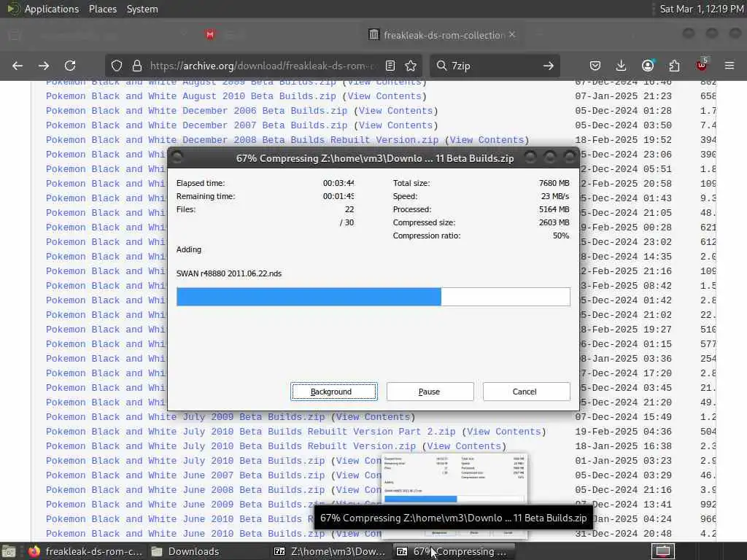747x560 pixels.
Task: Open the Firefox account icon
Action: (x=648, y=66)
